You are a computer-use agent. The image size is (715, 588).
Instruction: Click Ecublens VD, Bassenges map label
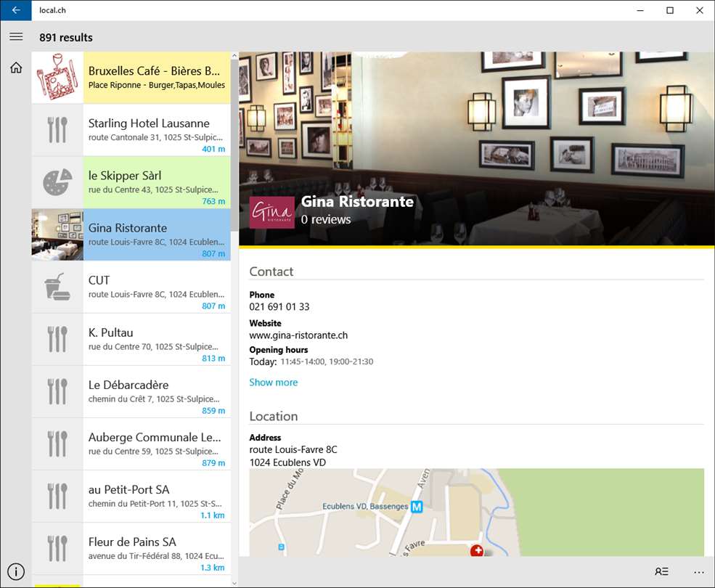click(x=365, y=507)
